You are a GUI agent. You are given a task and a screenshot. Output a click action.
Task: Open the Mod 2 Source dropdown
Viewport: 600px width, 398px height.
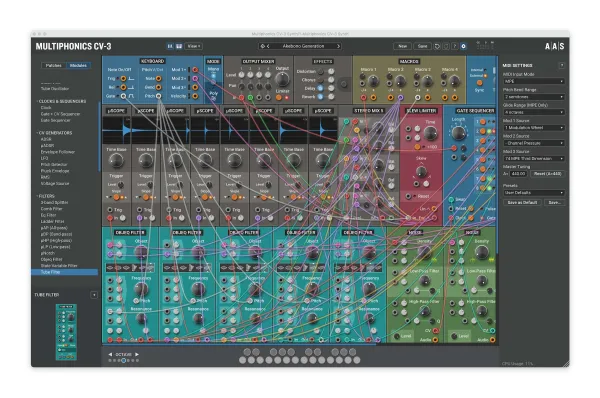[534, 143]
